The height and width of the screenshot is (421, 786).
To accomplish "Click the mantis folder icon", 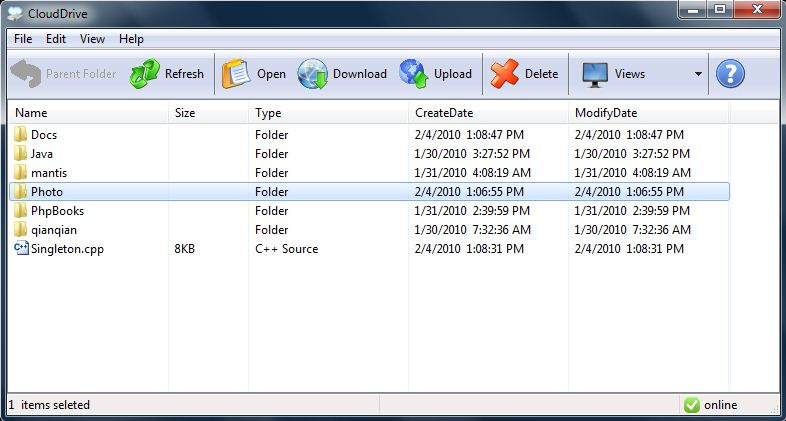I will click(x=21, y=172).
